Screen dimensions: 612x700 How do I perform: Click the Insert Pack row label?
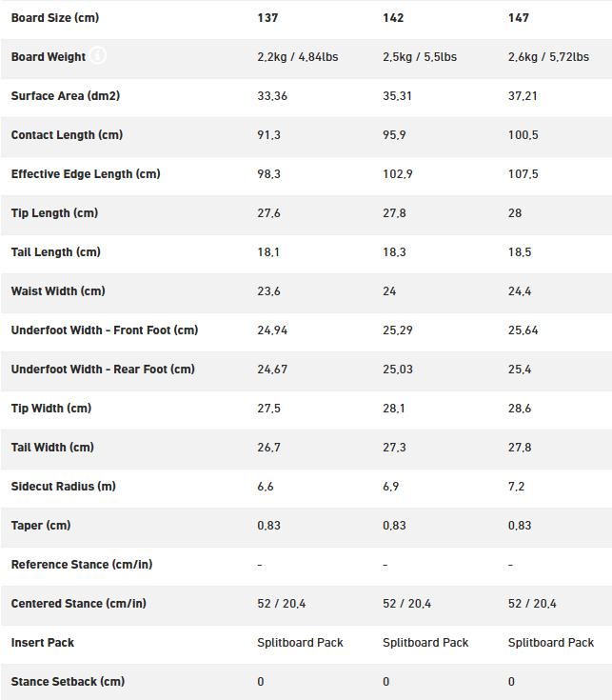(43, 643)
